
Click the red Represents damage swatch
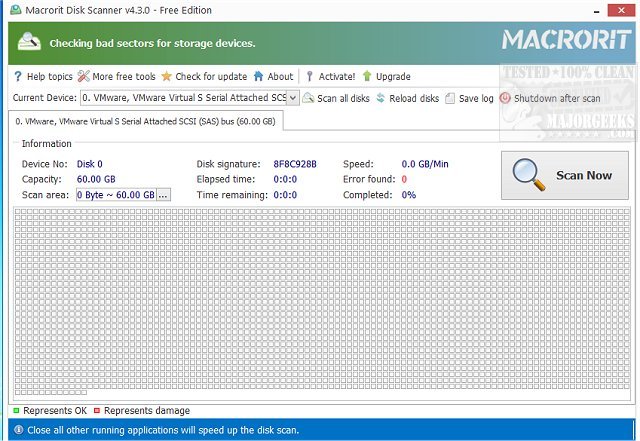coord(97,410)
